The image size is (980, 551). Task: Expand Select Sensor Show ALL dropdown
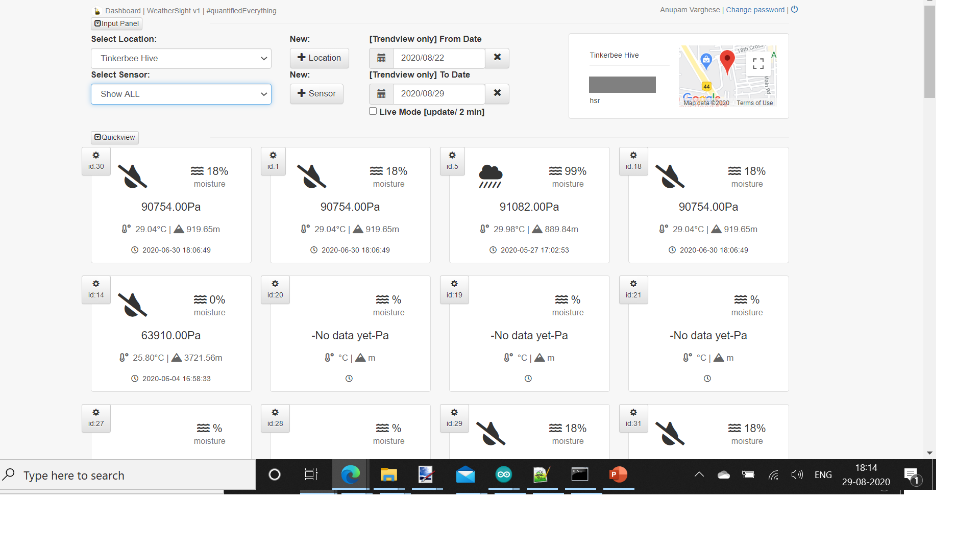[x=181, y=94]
